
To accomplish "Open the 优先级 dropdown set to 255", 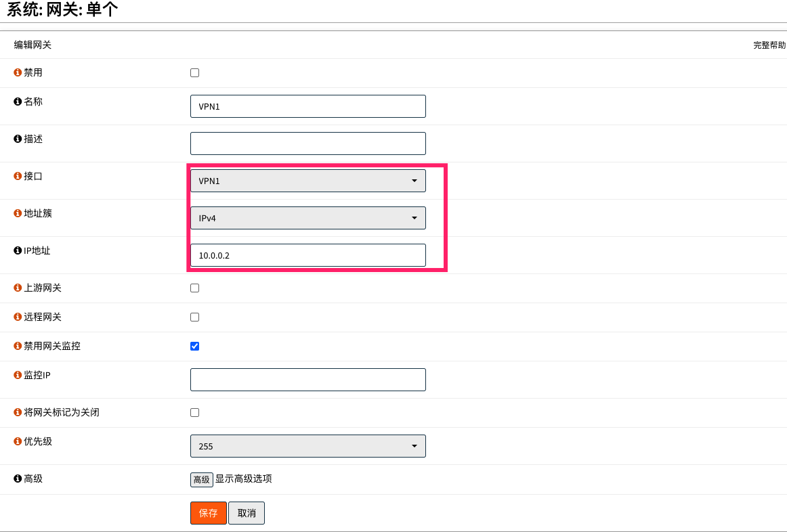I will pyautogui.click(x=307, y=446).
